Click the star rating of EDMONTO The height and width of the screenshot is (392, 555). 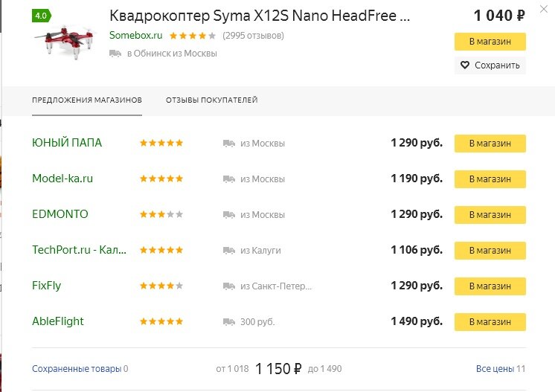tap(161, 215)
